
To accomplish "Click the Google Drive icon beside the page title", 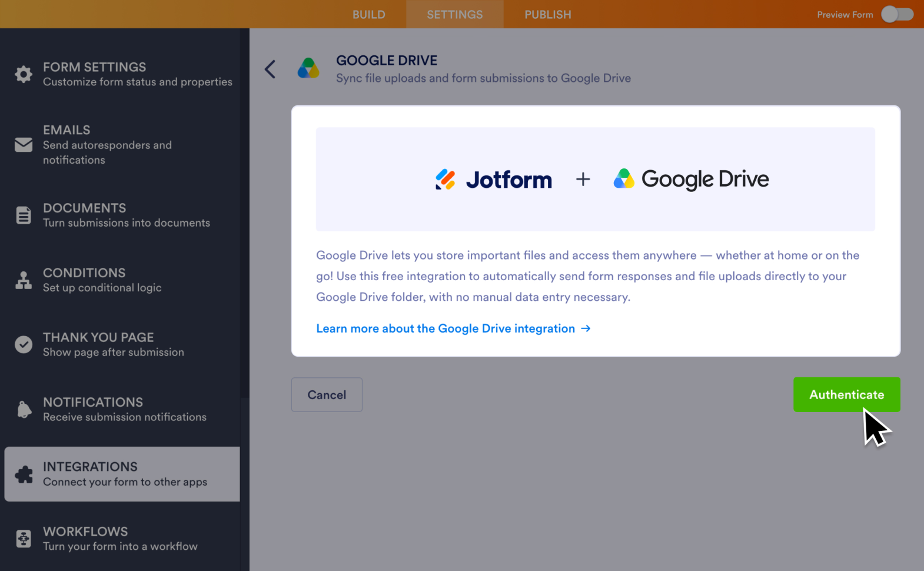I will [308, 69].
